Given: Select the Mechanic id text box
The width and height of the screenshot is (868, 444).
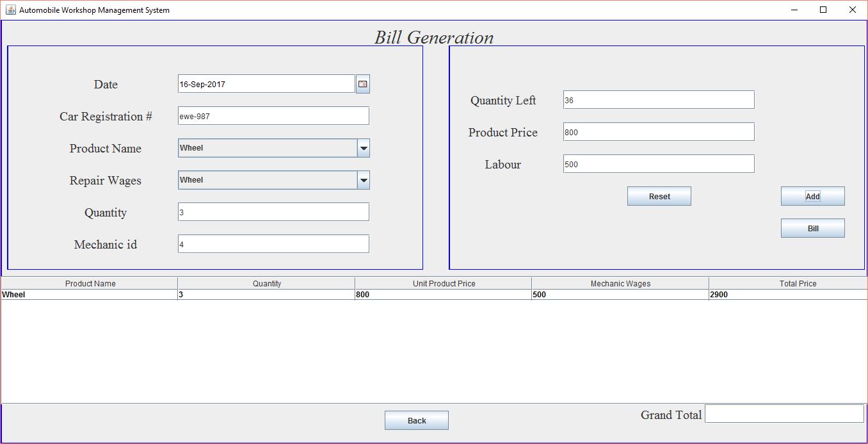Looking at the screenshot, I should point(273,243).
